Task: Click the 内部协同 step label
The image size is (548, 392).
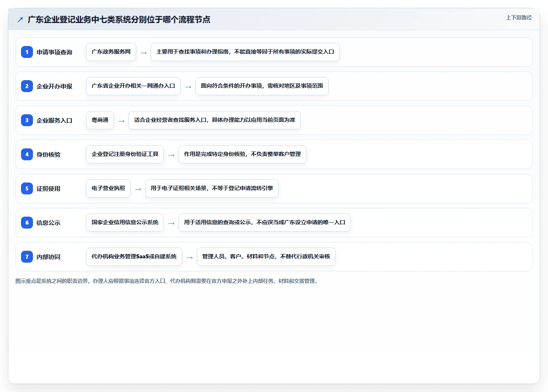Action: pyautogui.click(x=48, y=257)
